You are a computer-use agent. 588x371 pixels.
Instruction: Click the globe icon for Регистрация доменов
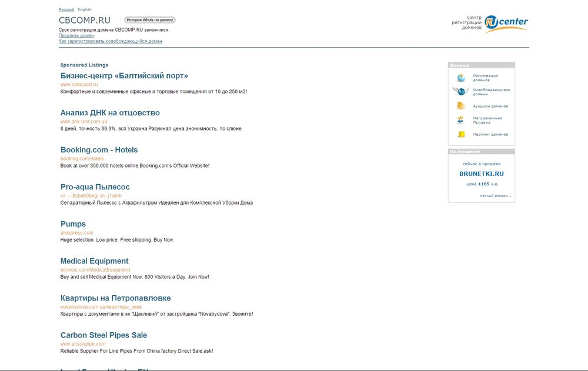[461, 78]
